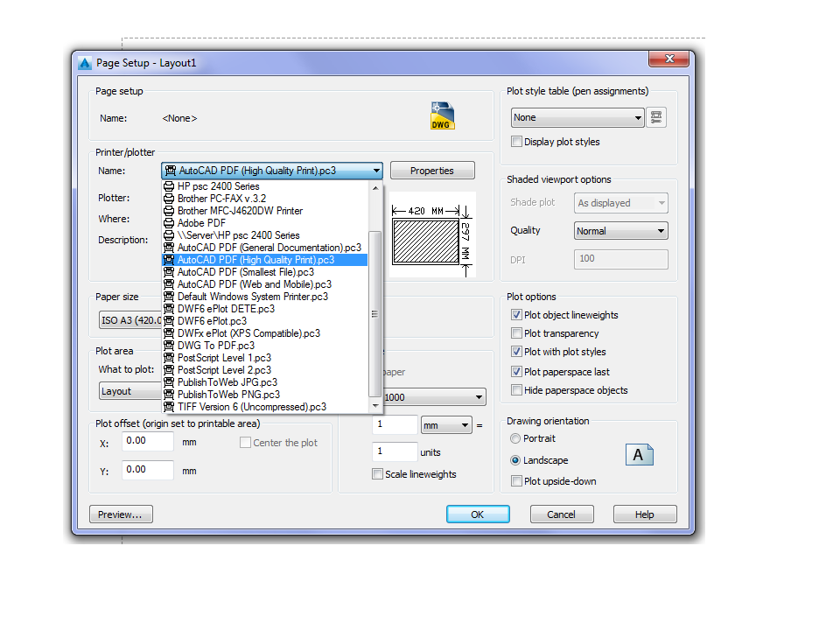The height and width of the screenshot is (630, 840).
Task: Click the landscape orientation preview icon
Action: [639, 455]
